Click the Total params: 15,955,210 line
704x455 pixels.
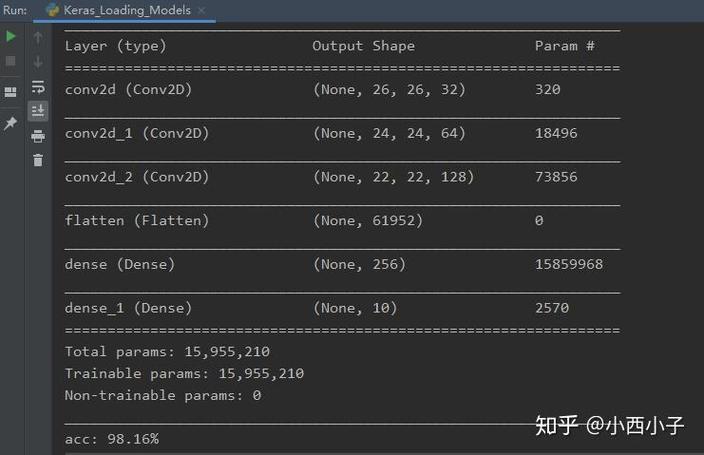(167, 352)
